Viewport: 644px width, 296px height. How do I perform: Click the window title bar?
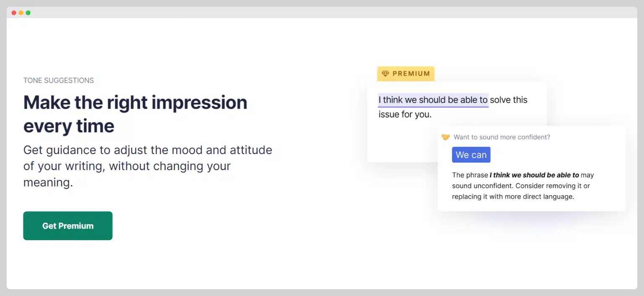tap(322, 13)
